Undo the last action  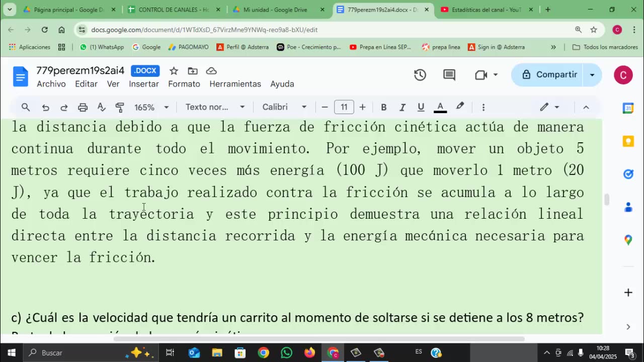(x=45, y=107)
